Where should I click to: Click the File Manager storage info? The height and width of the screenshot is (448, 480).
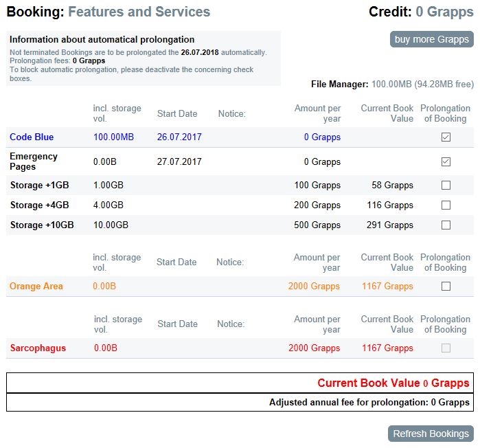point(393,85)
